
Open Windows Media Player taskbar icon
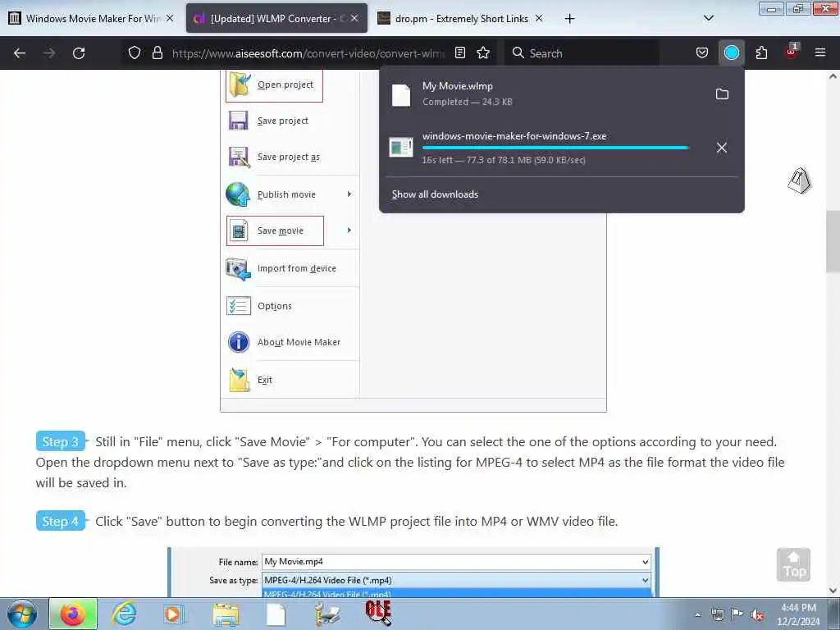coord(174,614)
